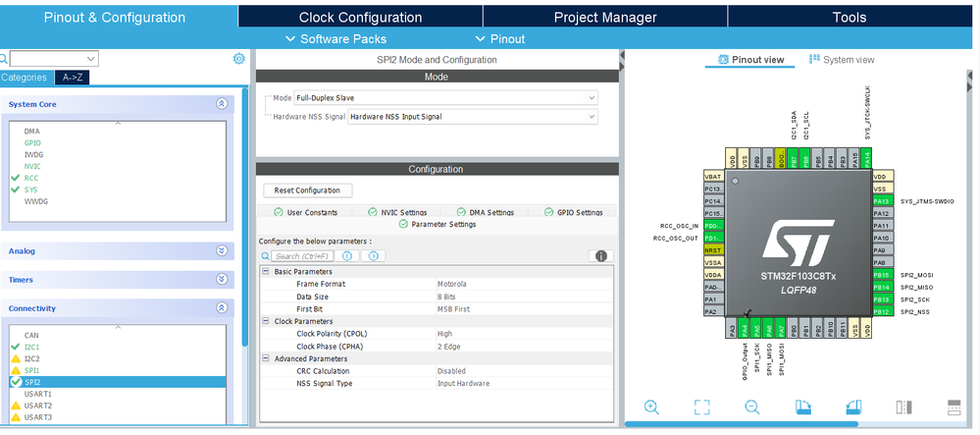This screenshot has height=435, width=980.
Task: Click the parameter info icon
Action: pos(601,256)
